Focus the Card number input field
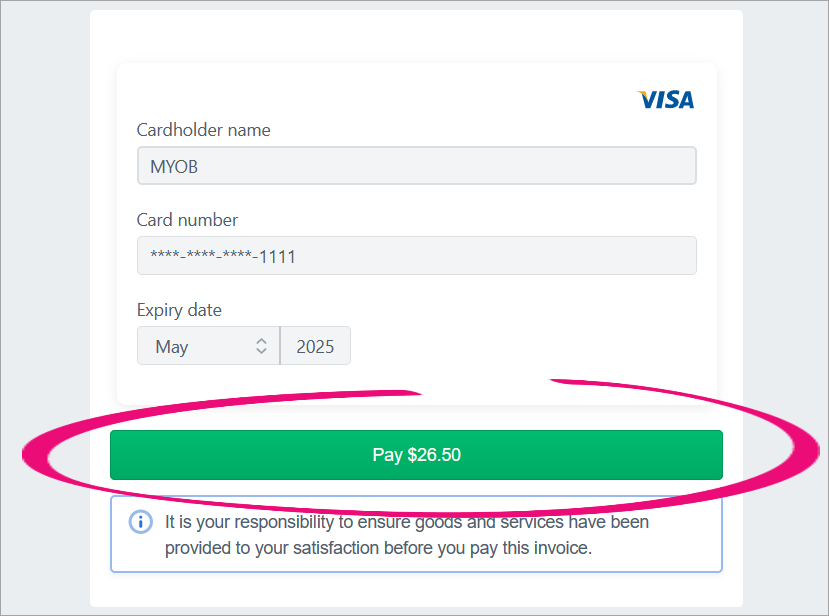This screenshot has height=616, width=829. tap(416, 256)
